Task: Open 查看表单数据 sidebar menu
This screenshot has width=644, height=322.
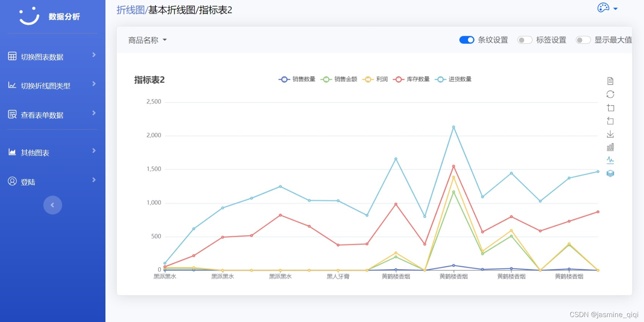Action: pos(53,115)
